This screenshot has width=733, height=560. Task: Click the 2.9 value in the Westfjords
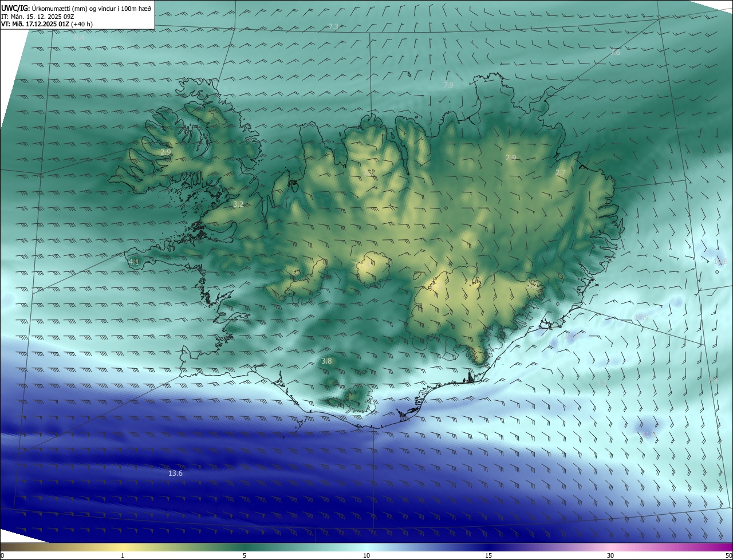pos(165,152)
